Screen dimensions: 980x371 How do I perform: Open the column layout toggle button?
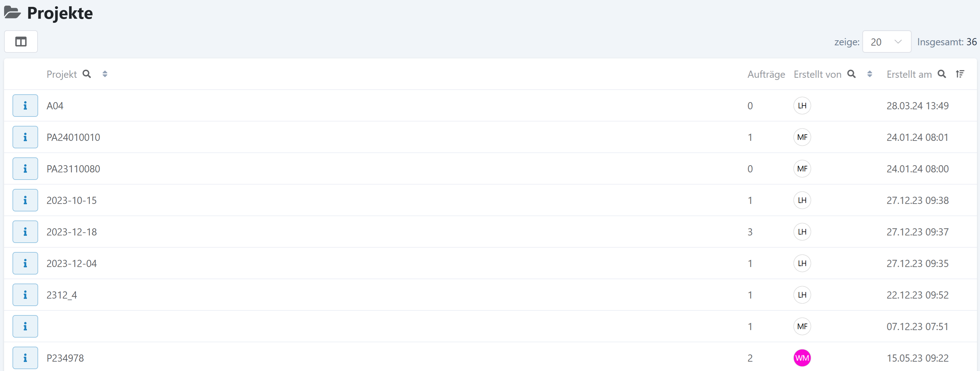point(21,42)
